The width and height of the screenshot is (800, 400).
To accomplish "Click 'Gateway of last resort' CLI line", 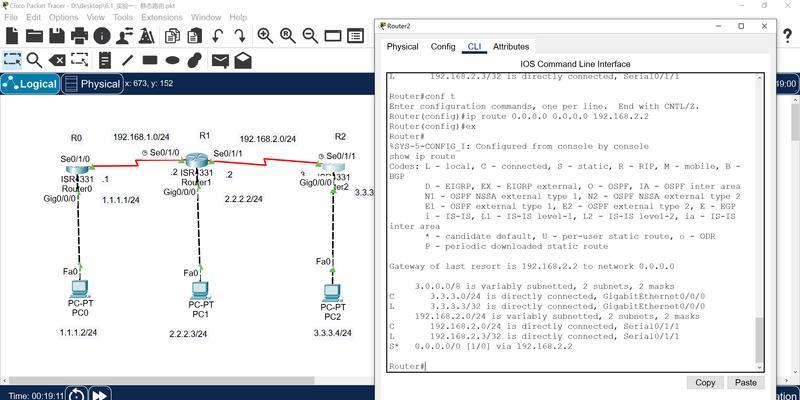I will (x=532, y=266).
